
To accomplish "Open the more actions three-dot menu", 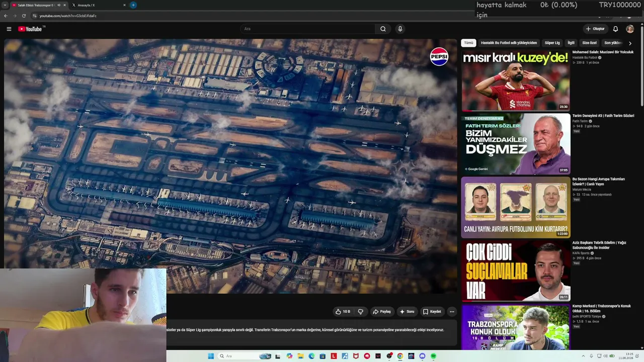I will pos(452,312).
